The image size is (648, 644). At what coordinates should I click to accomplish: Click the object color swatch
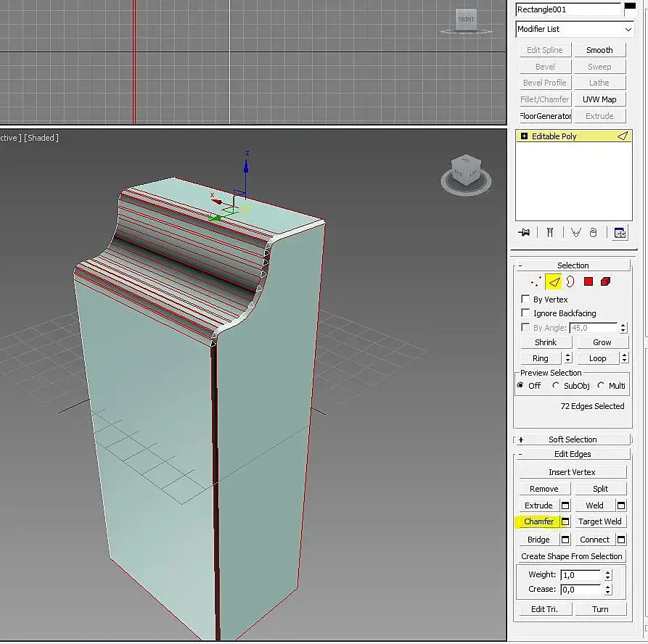pos(630,8)
